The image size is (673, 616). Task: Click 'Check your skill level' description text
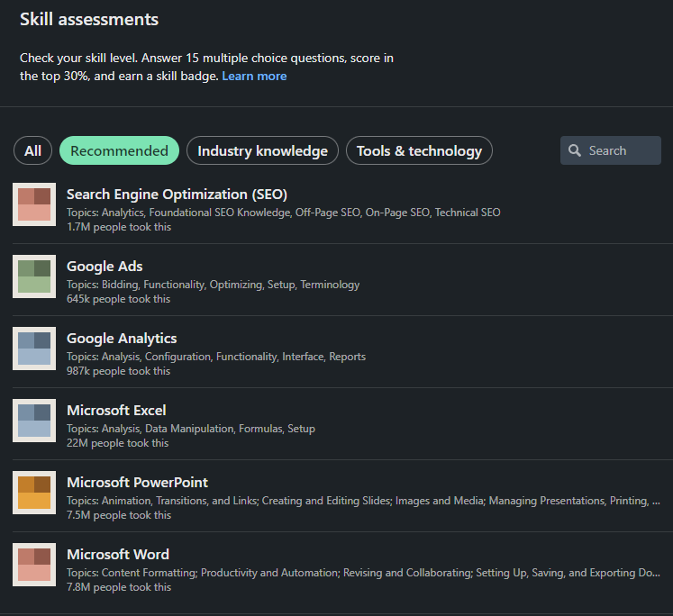tap(206, 67)
